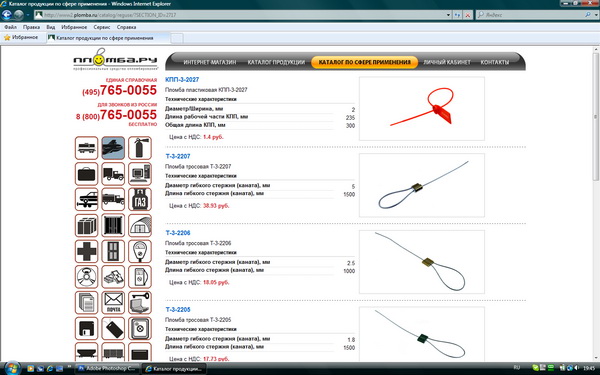This screenshot has height=375, width=600.
Task: Choose the briefcase category icon
Action: pos(86,174)
